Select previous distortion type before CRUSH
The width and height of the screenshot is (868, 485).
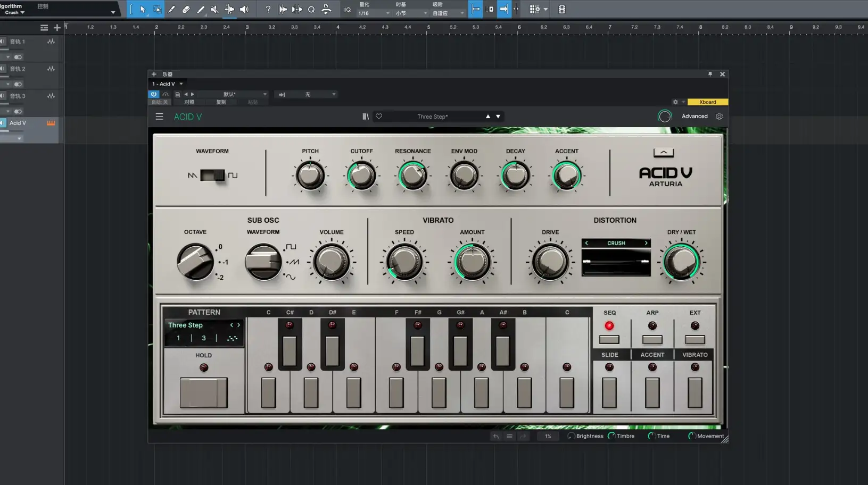pyautogui.click(x=586, y=243)
